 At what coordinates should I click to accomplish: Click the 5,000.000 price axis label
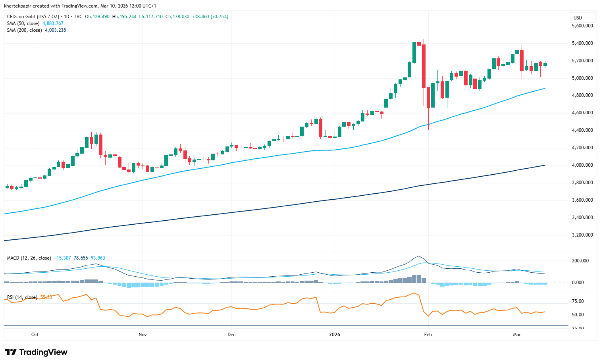click(x=582, y=78)
